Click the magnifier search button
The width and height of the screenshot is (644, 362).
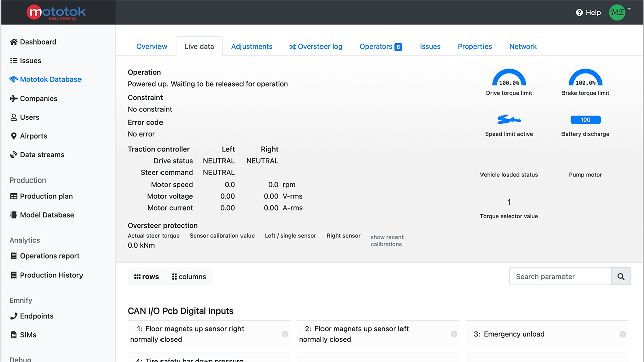621,276
